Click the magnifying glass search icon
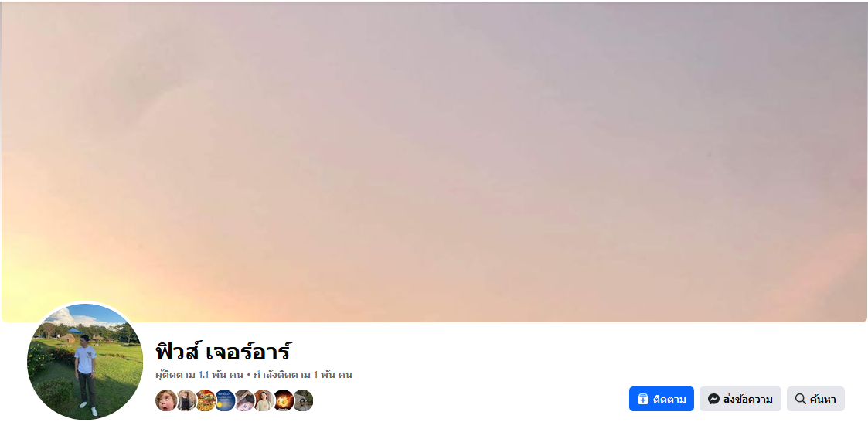Viewport: 868px width, 429px height. [800, 399]
